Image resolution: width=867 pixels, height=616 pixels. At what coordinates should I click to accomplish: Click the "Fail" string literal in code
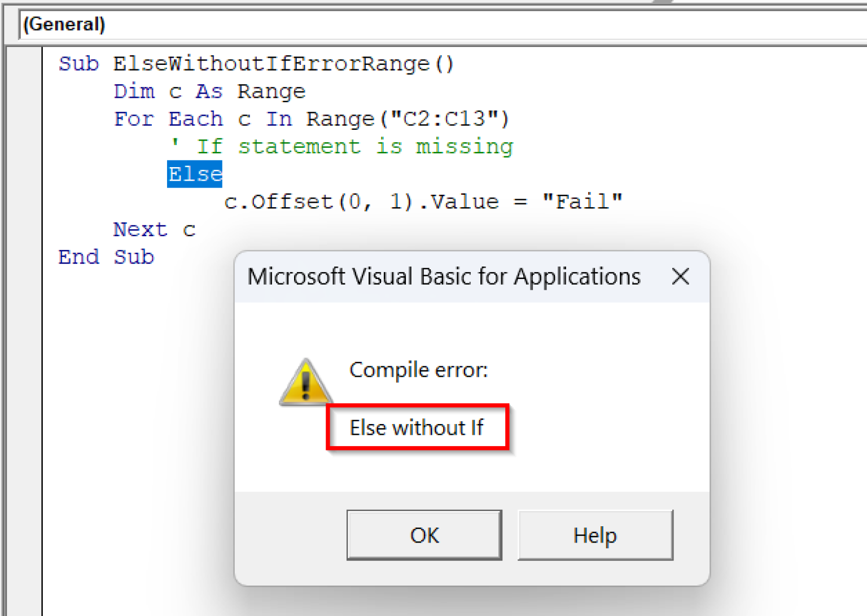584,201
